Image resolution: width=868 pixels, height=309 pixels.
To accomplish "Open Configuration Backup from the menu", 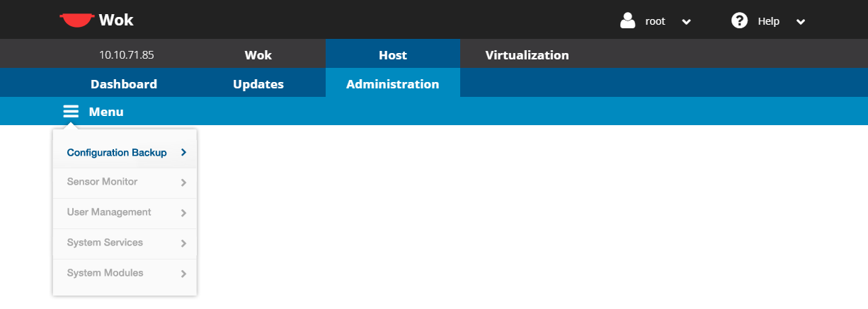I will pos(117,153).
